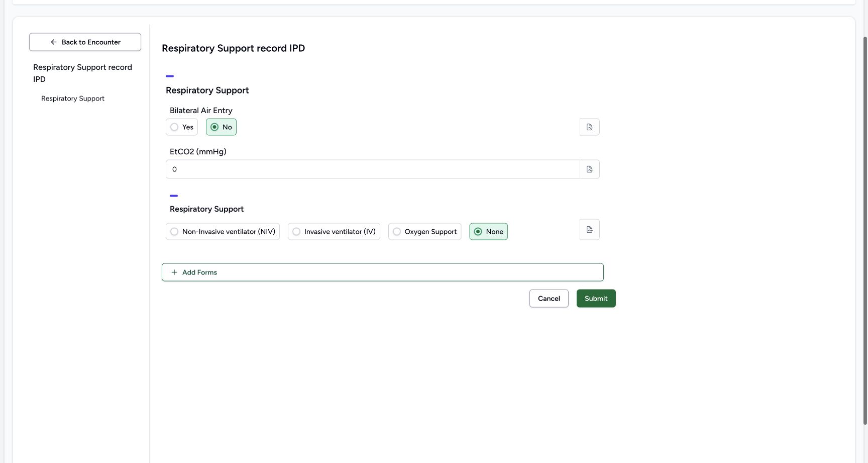Screen dimensions: 868x463
Task: Choose Non-Invasive ventilator (NIV) option
Action: click(223, 232)
